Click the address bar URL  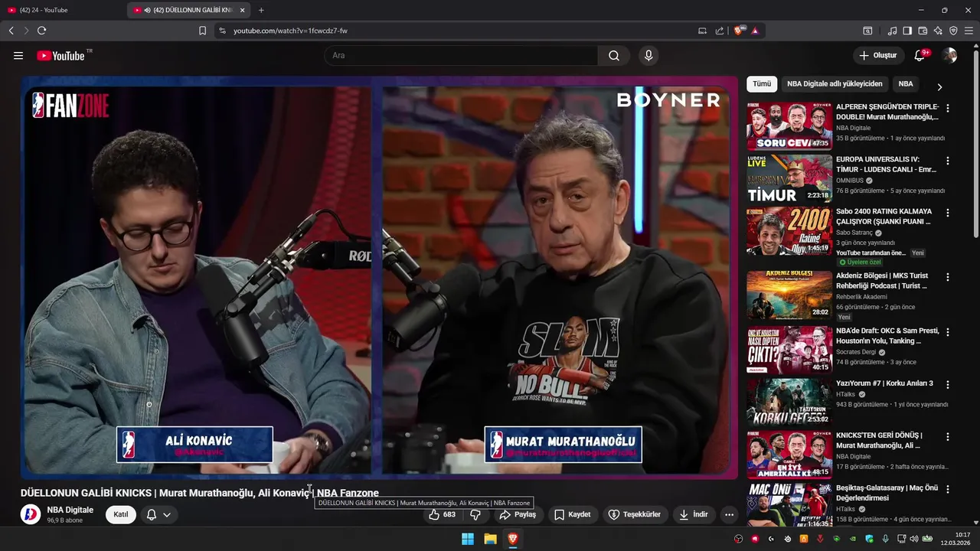click(x=290, y=31)
